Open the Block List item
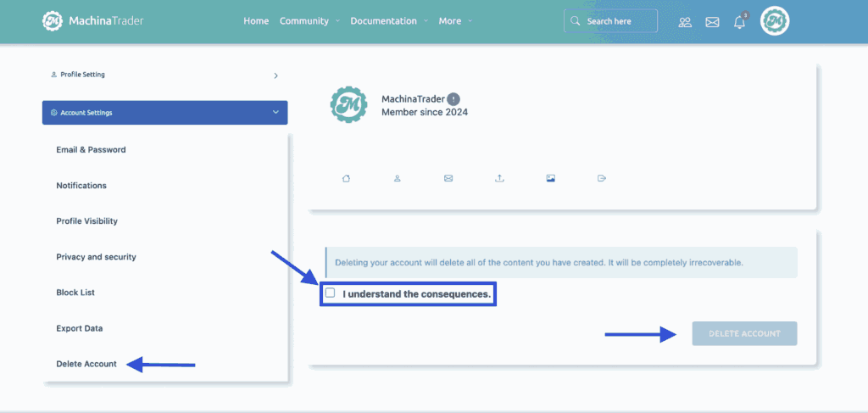The image size is (868, 413). point(75,293)
